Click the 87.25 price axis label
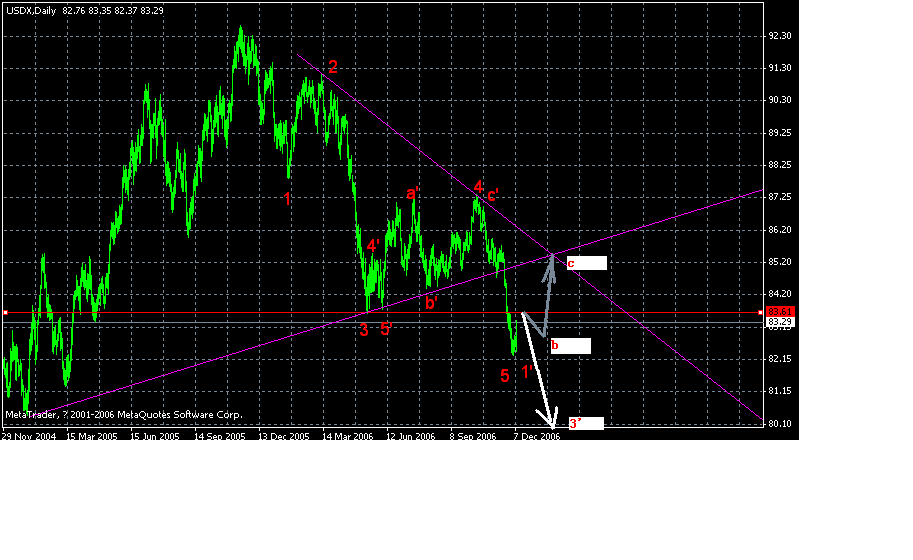The image size is (913, 560). 780,197
